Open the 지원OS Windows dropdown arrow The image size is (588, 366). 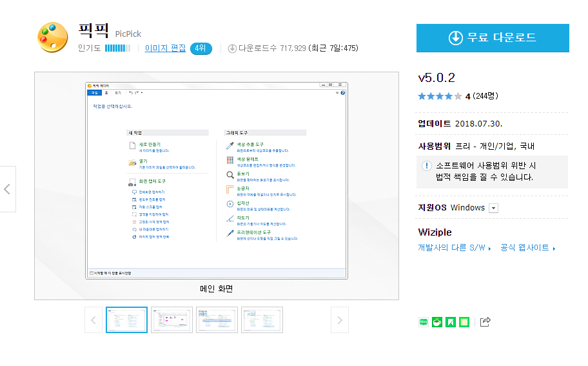tap(493, 208)
